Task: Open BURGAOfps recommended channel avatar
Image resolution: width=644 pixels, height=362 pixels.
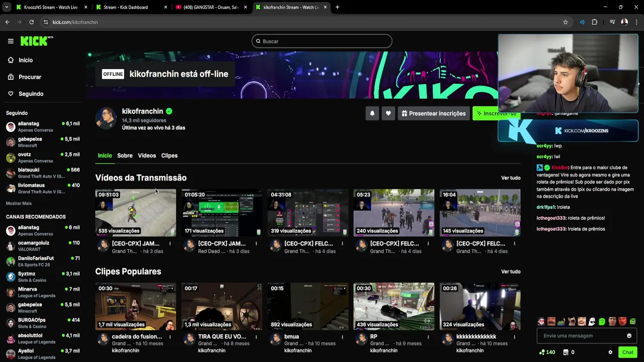Action: (11, 323)
